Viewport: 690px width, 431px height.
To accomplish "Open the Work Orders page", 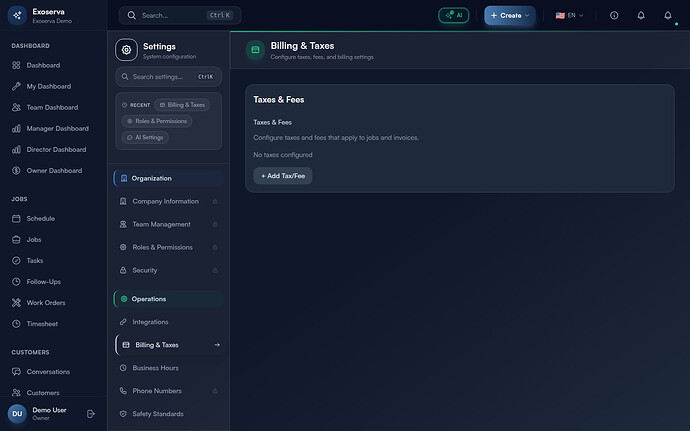I will (x=54, y=303).
